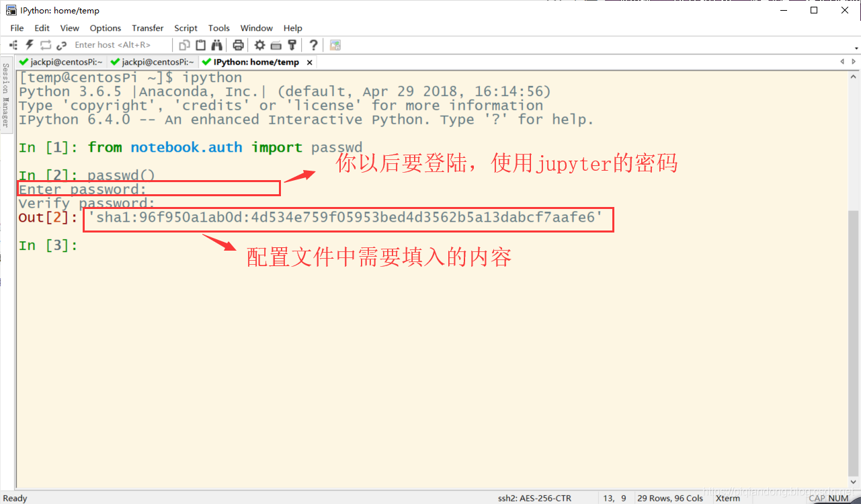Click the 'In [3]:' terminal prompt
This screenshot has height=504, width=861.
[48, 245]
